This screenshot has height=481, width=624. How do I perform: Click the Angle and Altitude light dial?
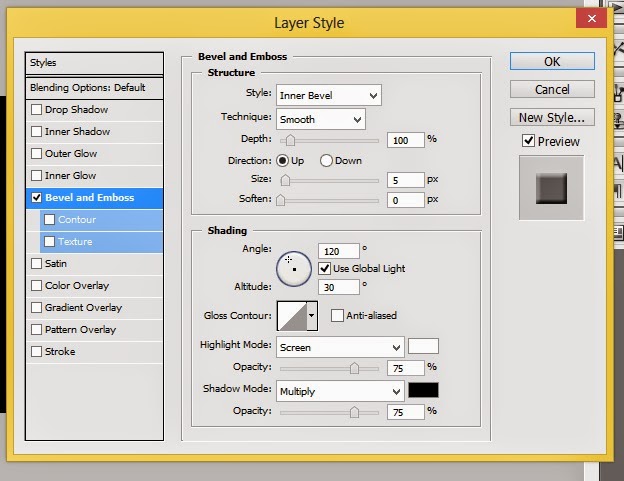[294, 269]
